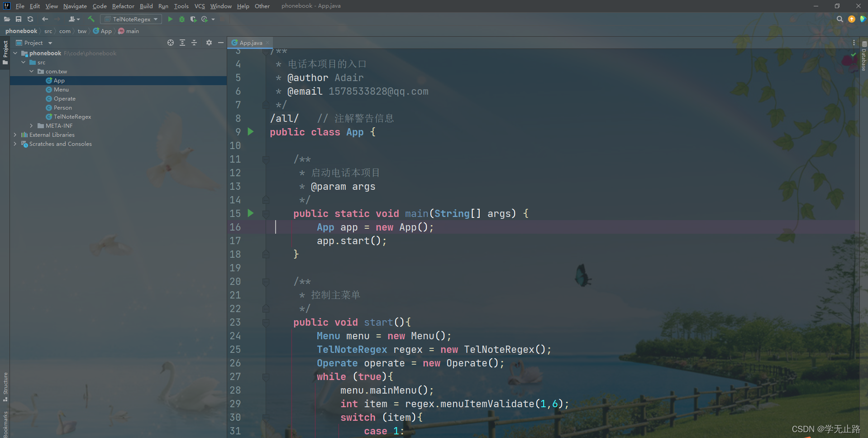Toggle the Bookmarks tool window
This screenshot has height=438, width=868.
pyautogui.click(x=5, y=424)
